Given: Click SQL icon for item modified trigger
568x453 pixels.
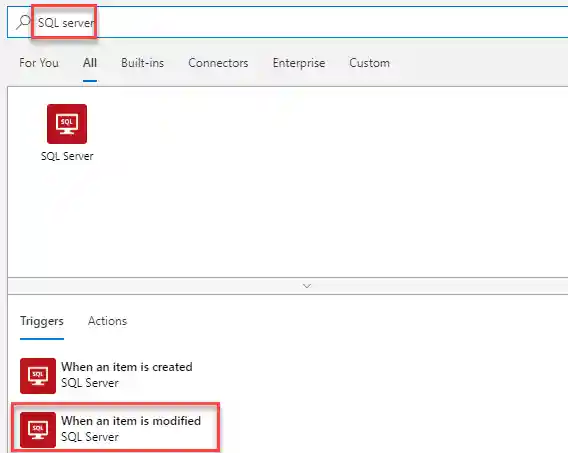Looking at the screenshot, I should (x=38, y=430).
